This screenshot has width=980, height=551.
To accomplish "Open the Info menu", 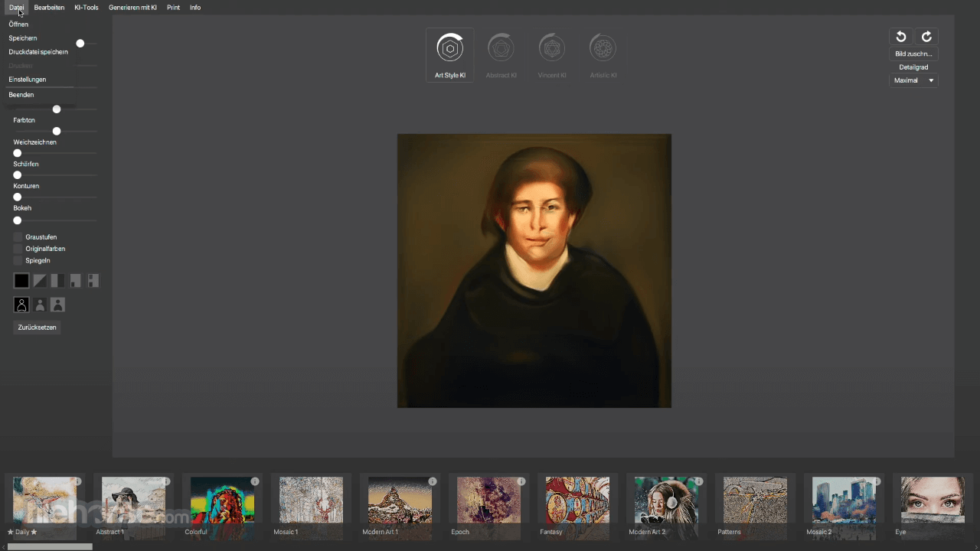I will (x=195, y=7).
